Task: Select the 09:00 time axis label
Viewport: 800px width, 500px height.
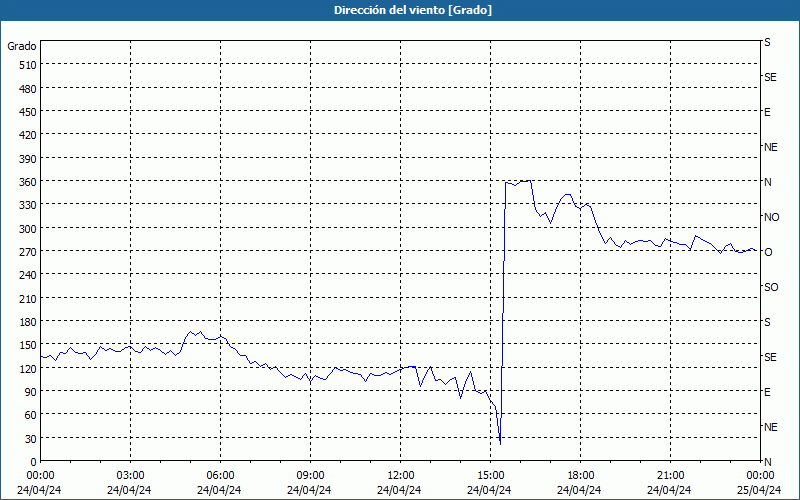Action: coord(310,476)
